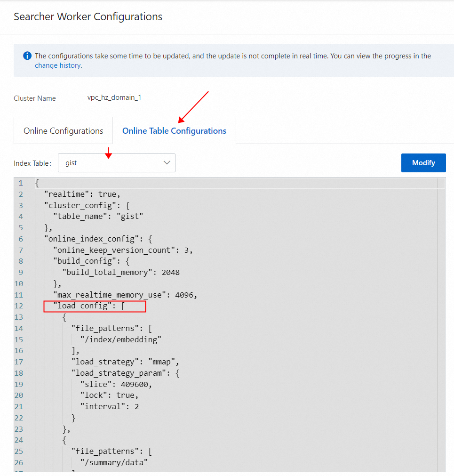This screenshot has width=454, height=476.
Task: Click the "/index/embedding" value
Action: tap(121, 339)
